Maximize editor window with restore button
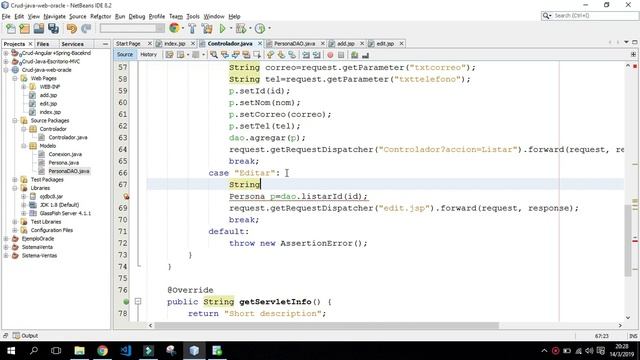 click(635, 42)
